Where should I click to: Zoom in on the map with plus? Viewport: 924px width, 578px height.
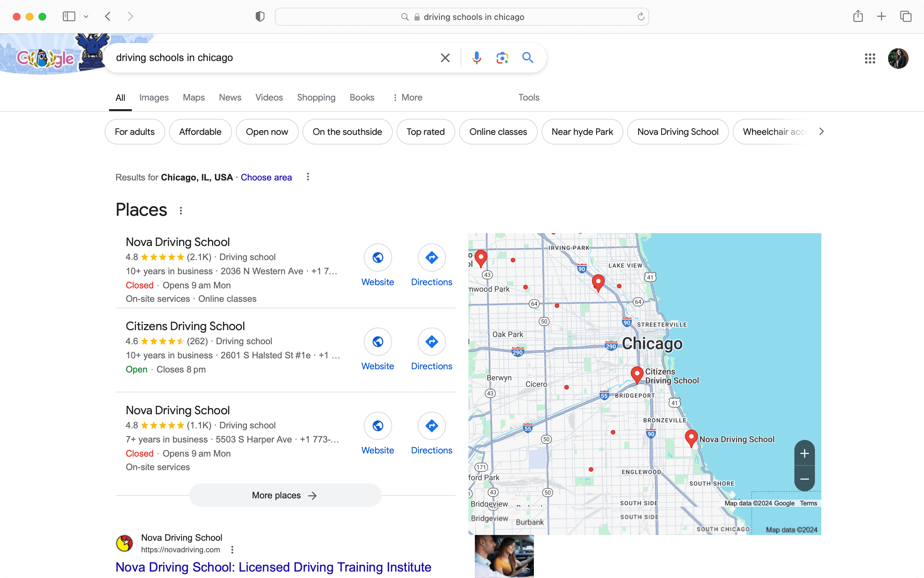pyautogui.click(x=805, y=453)
